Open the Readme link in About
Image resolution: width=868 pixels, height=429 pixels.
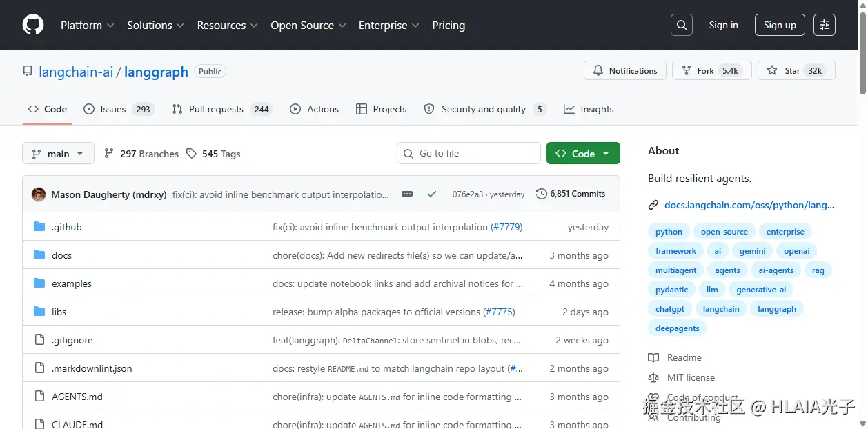coord(684,357)
